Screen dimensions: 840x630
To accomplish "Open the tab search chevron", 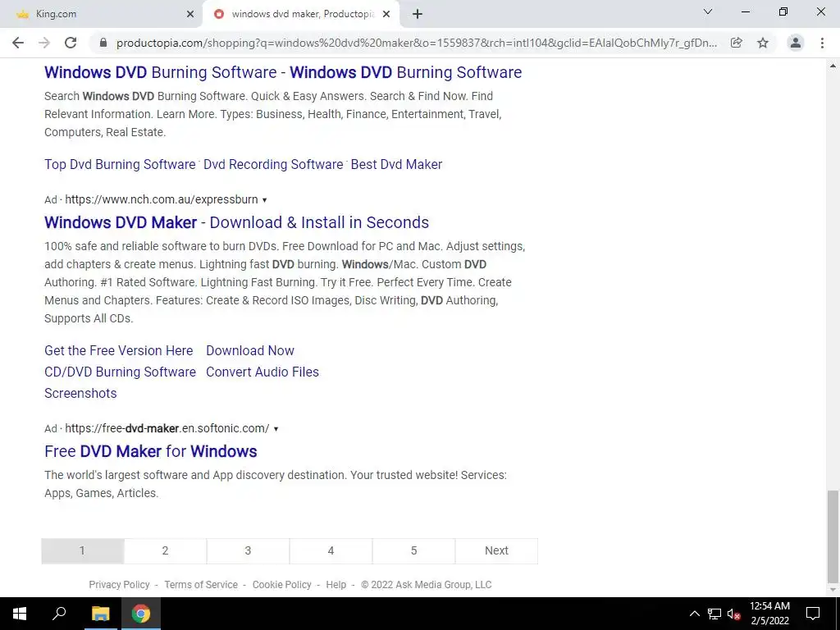I will click(x=708, y=11).
